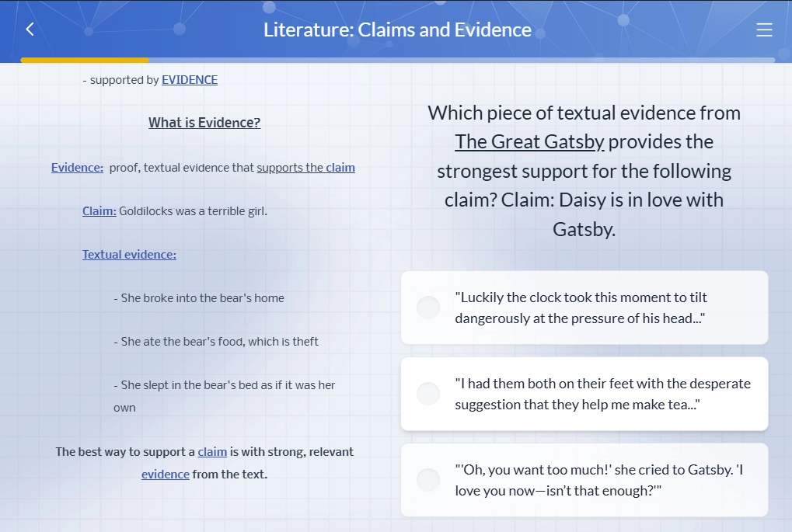Select radio for 'Luckily the clock' answer
Image resolution: width=792 pixels, height=532 pixels.
[x=427, y=308]
